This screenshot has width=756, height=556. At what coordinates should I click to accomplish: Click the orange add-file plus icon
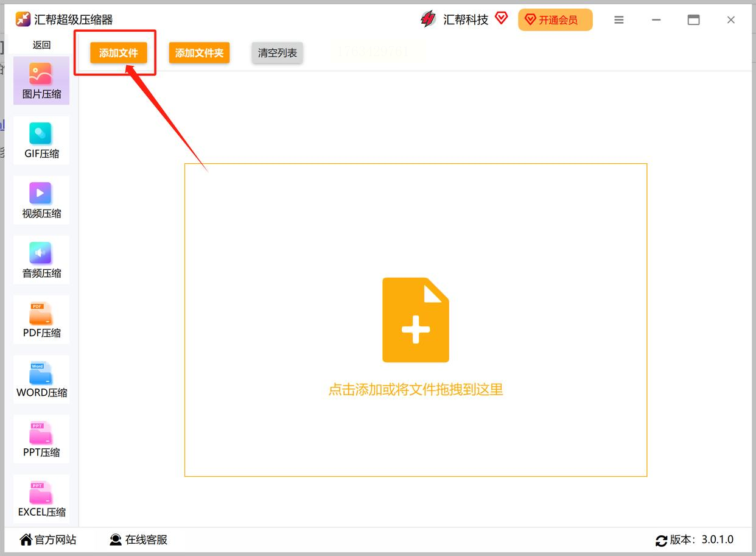coord(416,320)
